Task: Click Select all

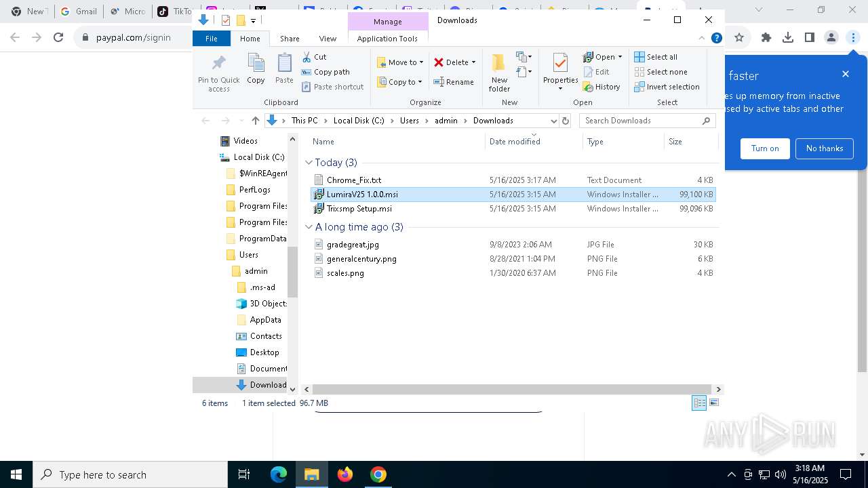Action: 656,57
